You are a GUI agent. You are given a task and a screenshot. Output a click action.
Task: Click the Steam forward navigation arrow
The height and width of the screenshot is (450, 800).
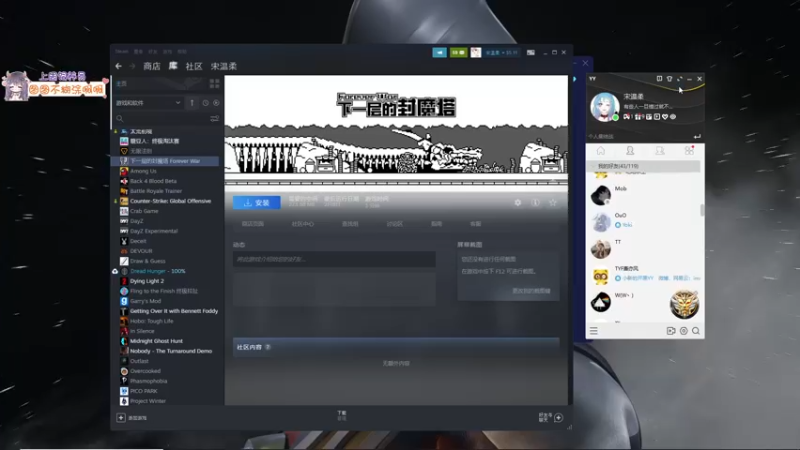click(x=132, y=66)
